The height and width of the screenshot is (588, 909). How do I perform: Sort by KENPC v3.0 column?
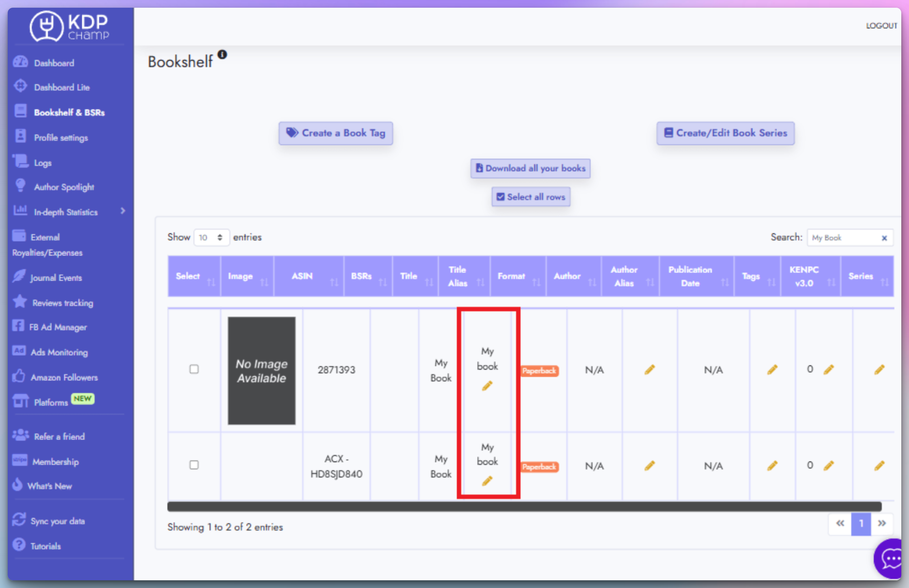click(x=811, y=277)
